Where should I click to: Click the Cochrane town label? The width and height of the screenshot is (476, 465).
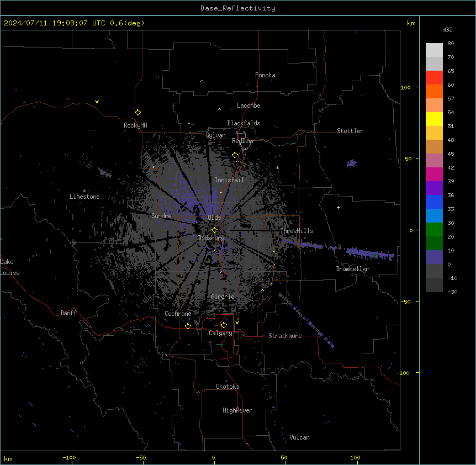[178, 314]
